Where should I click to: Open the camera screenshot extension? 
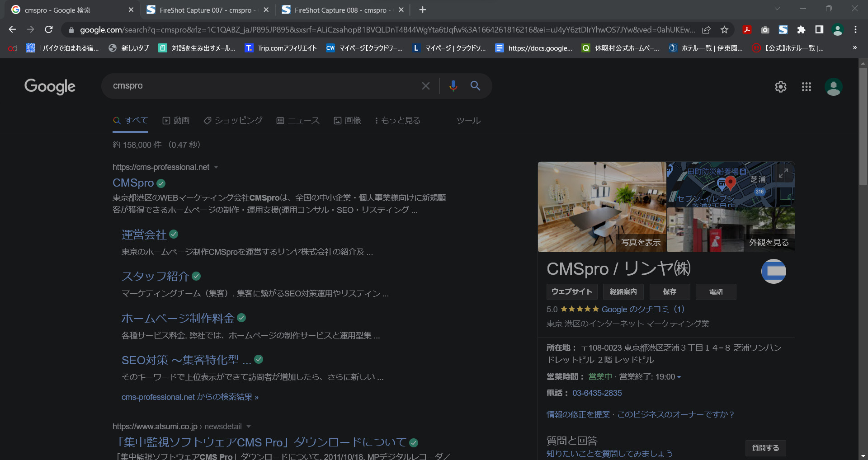click(765, 30)
